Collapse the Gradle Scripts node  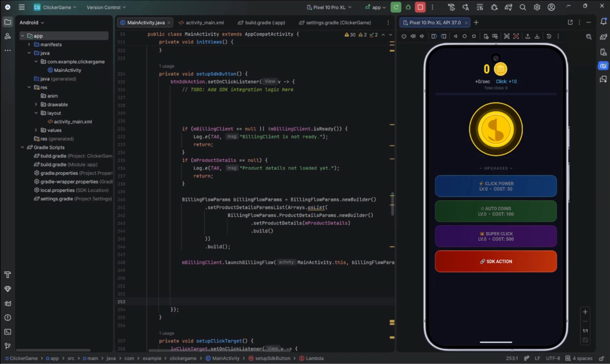tap(22, 147)
